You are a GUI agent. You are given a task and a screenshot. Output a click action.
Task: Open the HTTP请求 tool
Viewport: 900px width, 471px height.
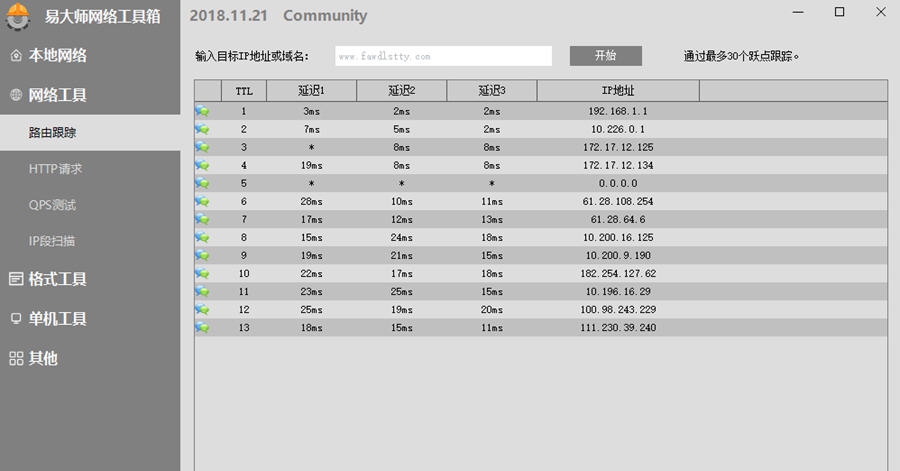[55, 168]
